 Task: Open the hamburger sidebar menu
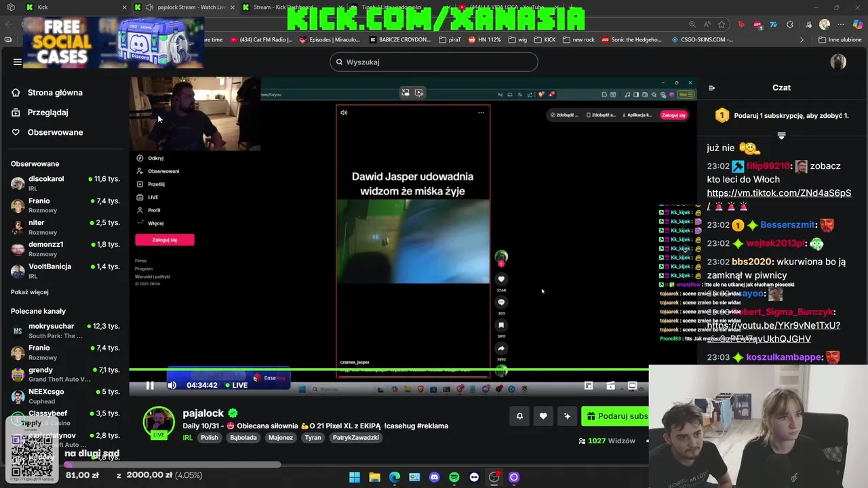coord(18,62)
